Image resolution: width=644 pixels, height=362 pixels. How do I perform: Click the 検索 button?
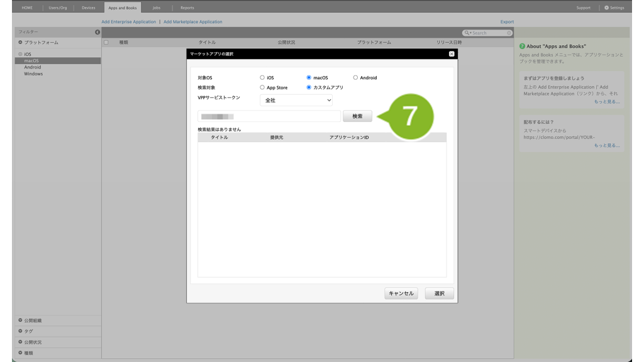click(x=357, y=116)
